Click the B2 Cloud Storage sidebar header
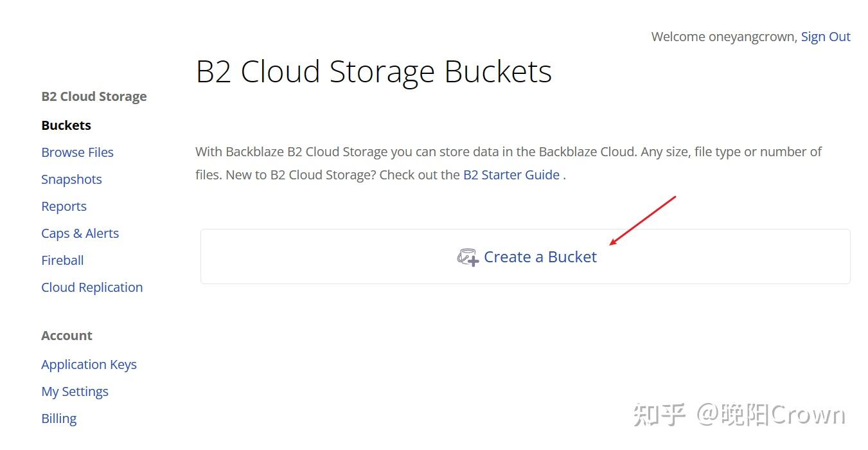This screenshot has height=450, width=868. (x=94, y=96)
